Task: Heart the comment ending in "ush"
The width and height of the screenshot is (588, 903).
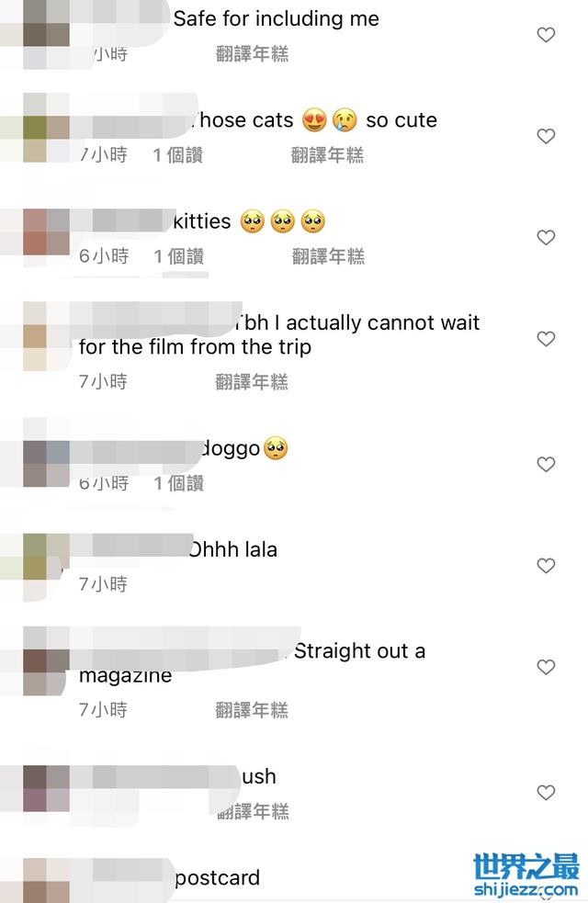Action: coord(546,793)
